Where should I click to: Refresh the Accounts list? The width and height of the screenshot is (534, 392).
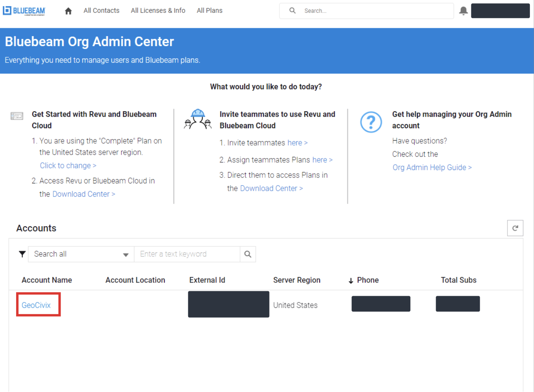(x=515, y=228)
